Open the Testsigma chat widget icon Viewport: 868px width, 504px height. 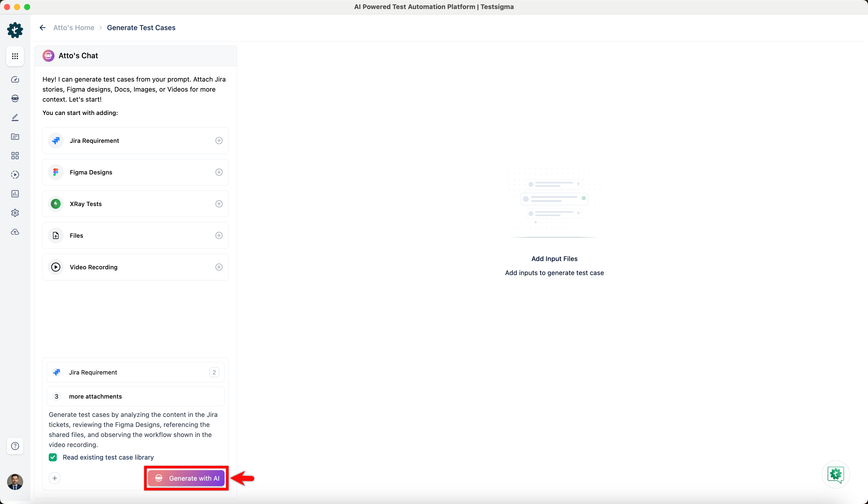click(x=835, y=474)
